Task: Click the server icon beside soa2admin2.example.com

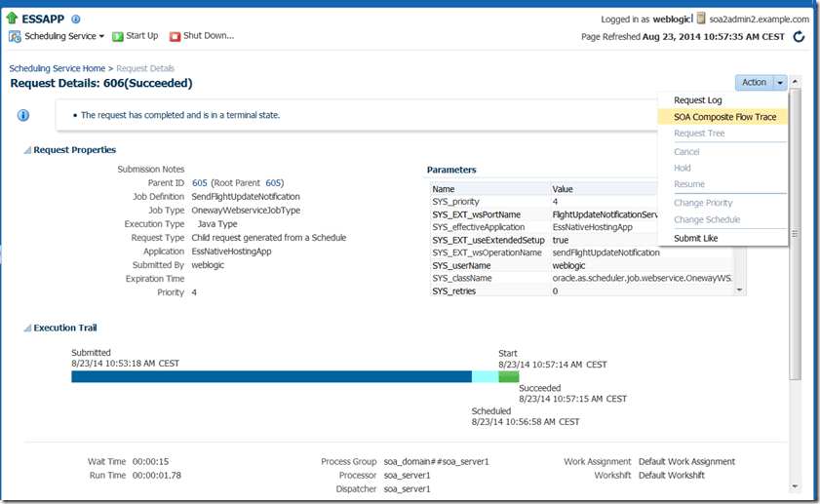Action: click(x=700, y=19)
